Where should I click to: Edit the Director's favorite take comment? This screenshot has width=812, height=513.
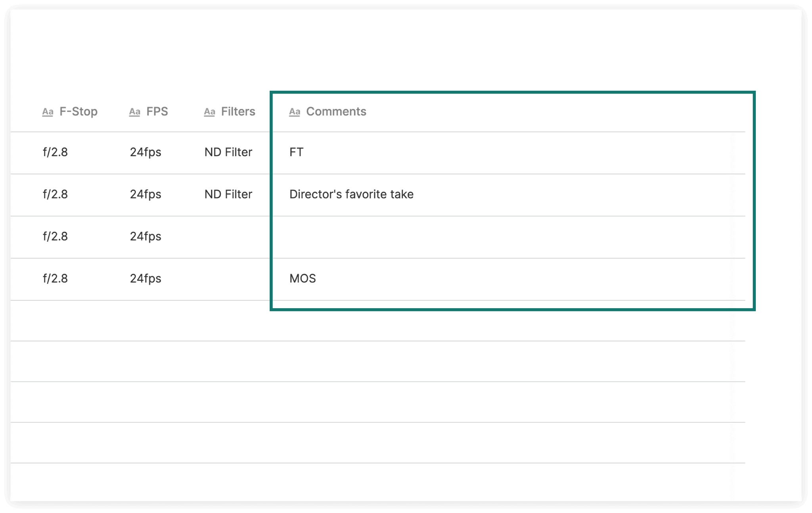[351, 195]
